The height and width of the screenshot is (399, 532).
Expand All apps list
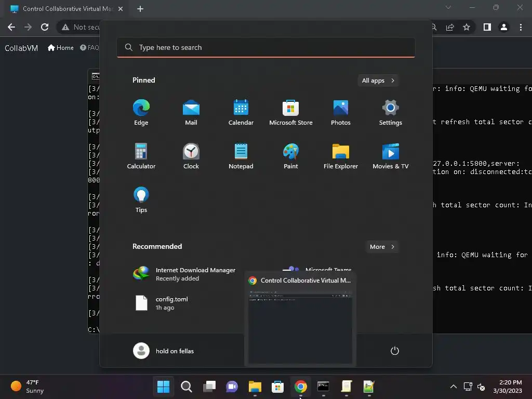pyautogui.click(x=378, y=81)
